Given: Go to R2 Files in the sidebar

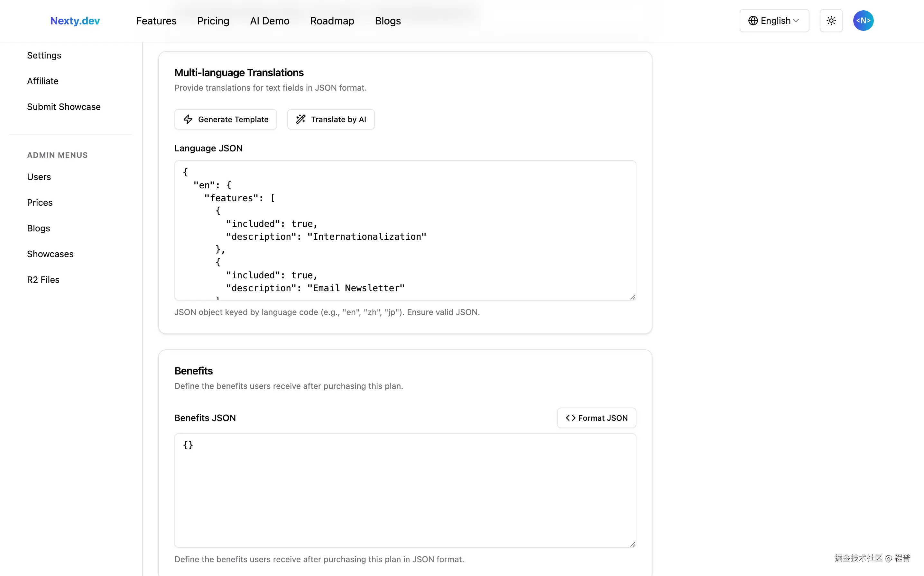Looking at the screenshot, I should pos(43,279).
